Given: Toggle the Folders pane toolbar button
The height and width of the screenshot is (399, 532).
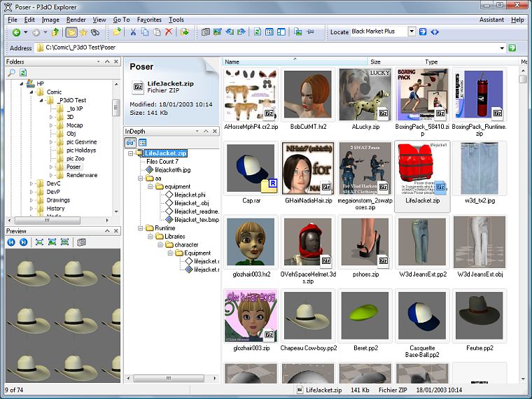Looking at the screenshot, I should [71, 32].
